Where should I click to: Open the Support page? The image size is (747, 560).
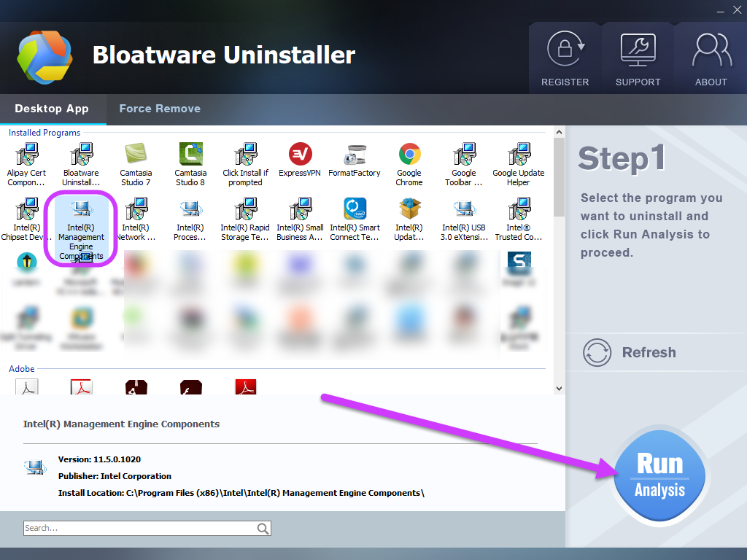[x=638, y=58]
